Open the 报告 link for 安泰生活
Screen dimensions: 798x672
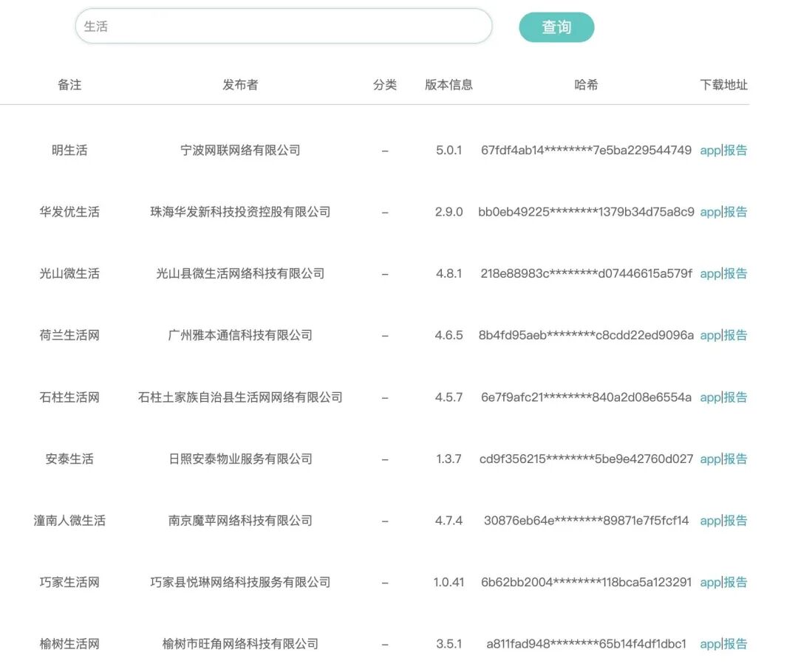coord(735,459)
